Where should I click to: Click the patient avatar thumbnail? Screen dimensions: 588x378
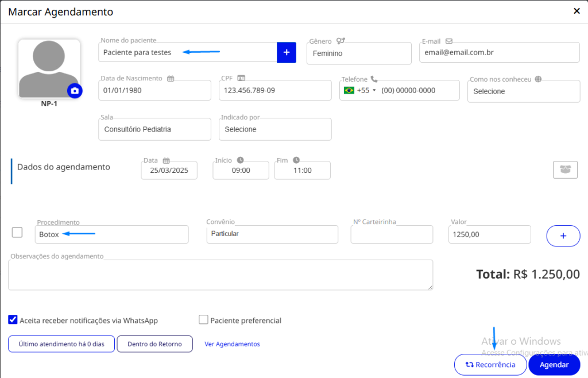pyautogui.click(x=49, y=68)
